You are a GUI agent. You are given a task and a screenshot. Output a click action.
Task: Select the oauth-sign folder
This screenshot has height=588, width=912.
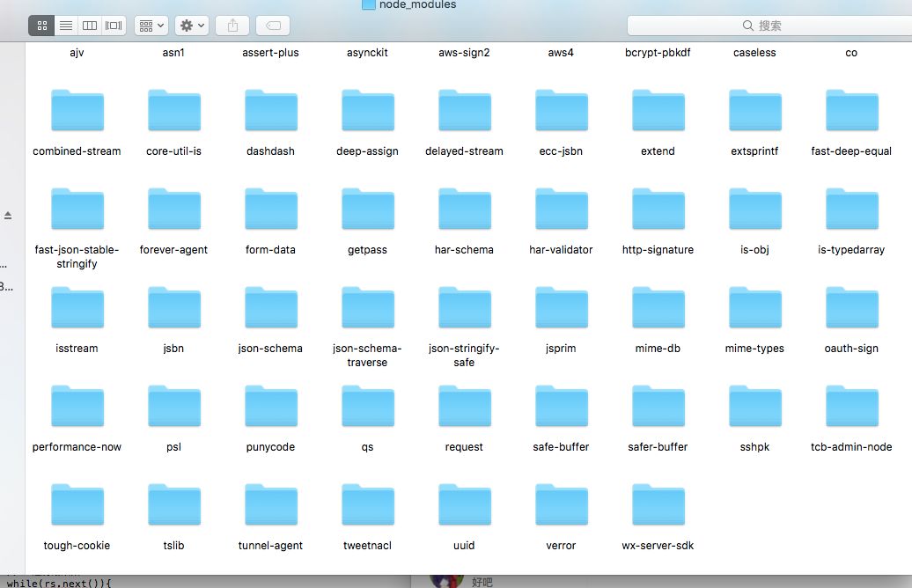(x=852, y=307)
